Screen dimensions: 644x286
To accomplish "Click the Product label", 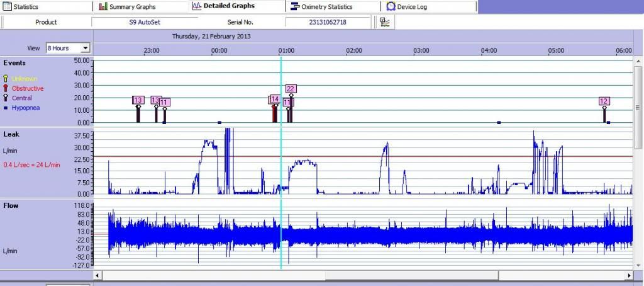I will (x=46, y=22).
